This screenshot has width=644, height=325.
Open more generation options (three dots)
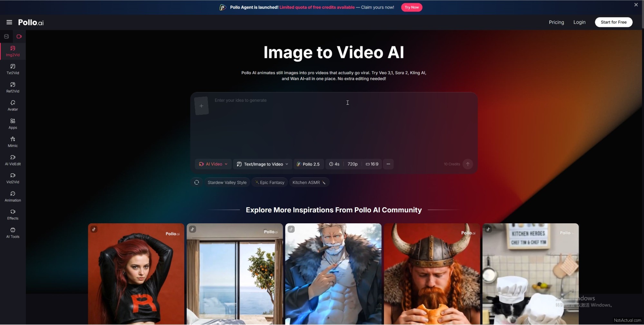point(388,164)
